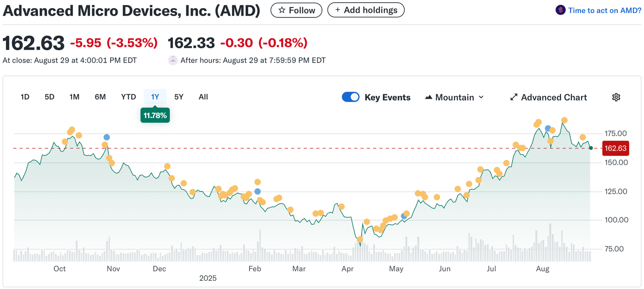
Task: Click the after-hours moon icon
Action: tap(173, 60)
